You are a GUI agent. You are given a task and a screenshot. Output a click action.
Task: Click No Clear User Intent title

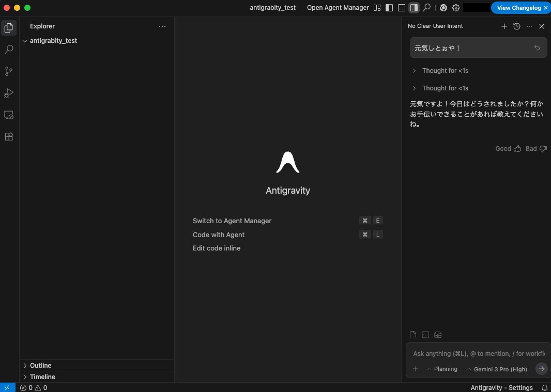click(435, 26)
